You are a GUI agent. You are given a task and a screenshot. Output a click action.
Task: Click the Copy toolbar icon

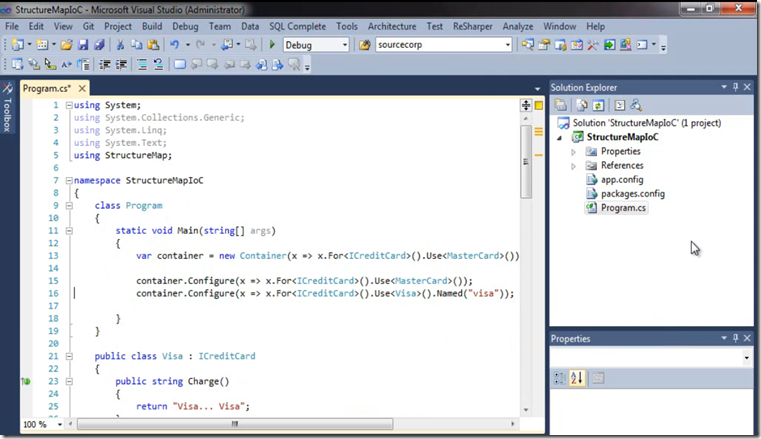pos(136,45)
